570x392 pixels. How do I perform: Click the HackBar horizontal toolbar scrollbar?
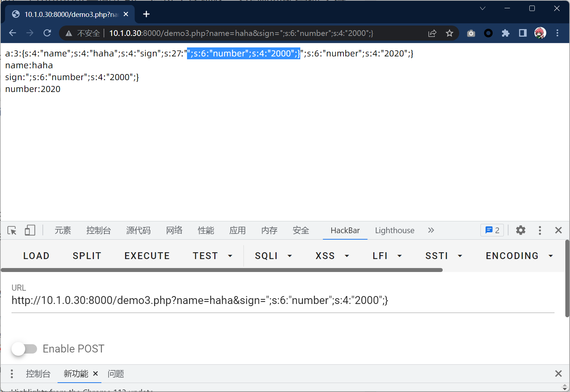(x=222, y=270)
